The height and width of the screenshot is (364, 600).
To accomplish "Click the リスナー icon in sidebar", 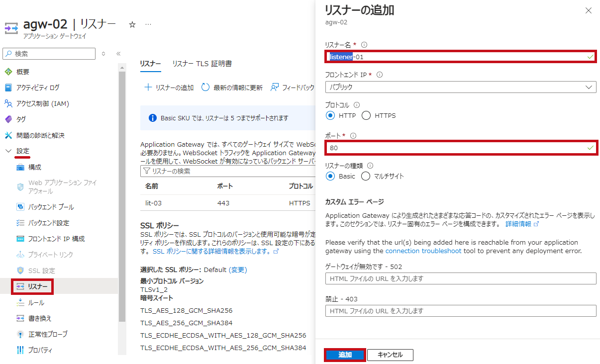I will 20,286.
